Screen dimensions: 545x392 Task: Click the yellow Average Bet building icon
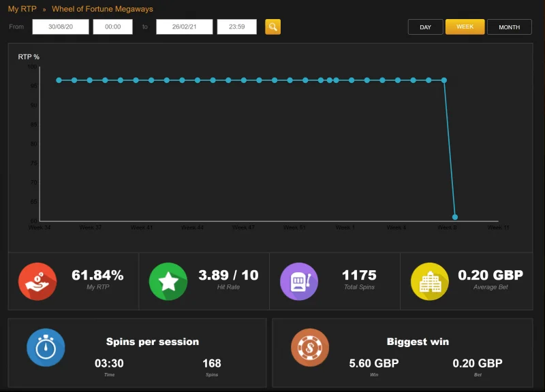pos(430,282)
